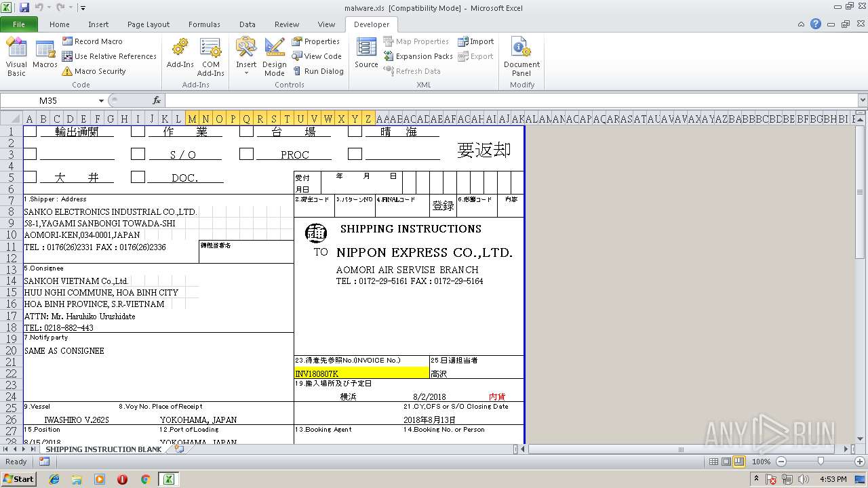
Task: Check the 台場 checkbox
Action: tap(246, 131)
